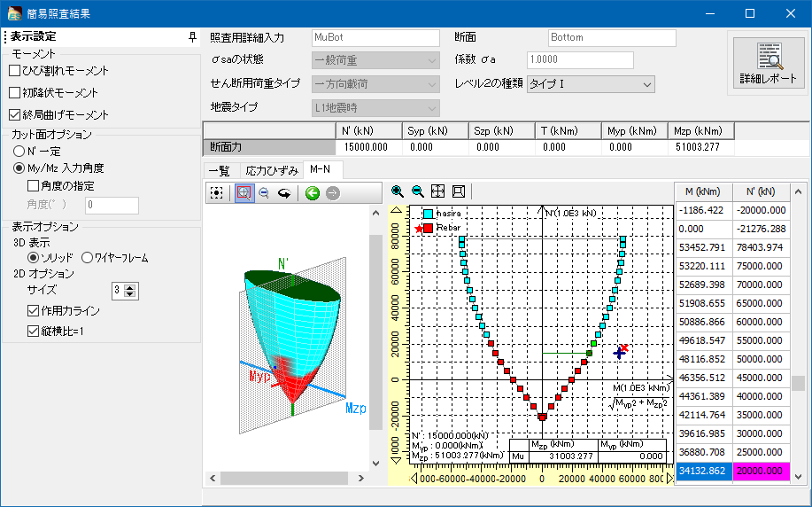The height and width of the screenshot is (507, 812).
Task: Select the M-N tab
Action: click(x=321, y=169)
